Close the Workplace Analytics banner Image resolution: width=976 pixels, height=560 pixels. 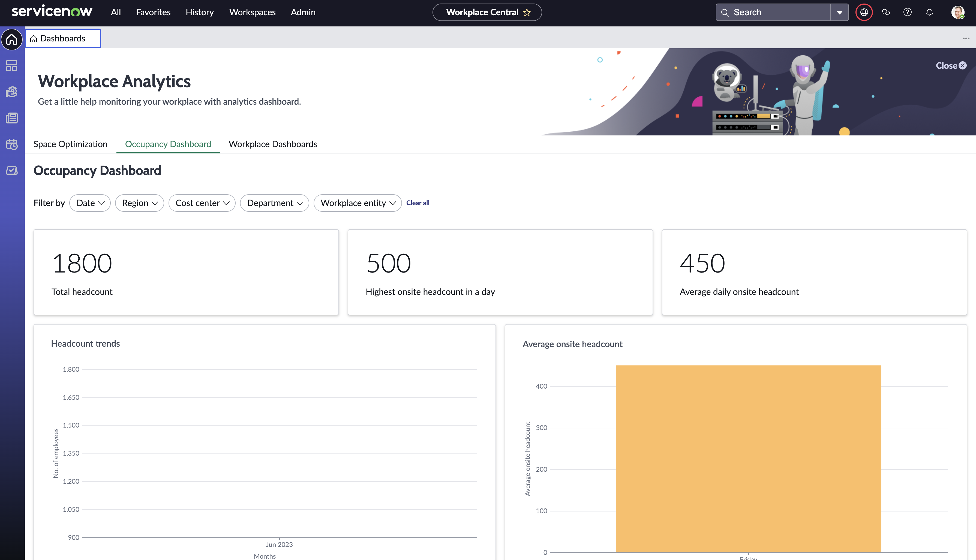(951, 65)
